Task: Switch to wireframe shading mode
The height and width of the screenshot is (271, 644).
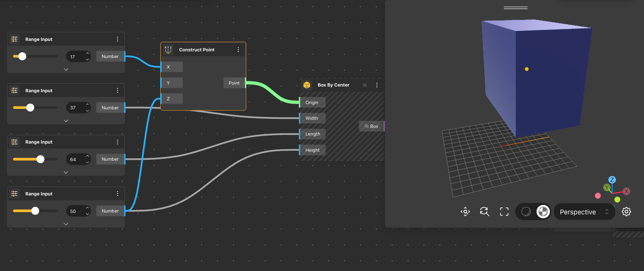Action: click(526, 212)
